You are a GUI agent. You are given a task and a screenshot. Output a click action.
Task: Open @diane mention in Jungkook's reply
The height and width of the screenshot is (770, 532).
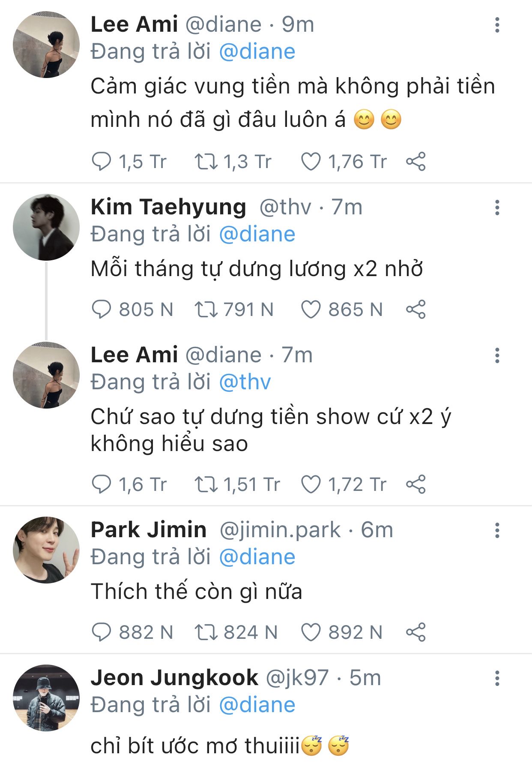(x=257, y=705)
